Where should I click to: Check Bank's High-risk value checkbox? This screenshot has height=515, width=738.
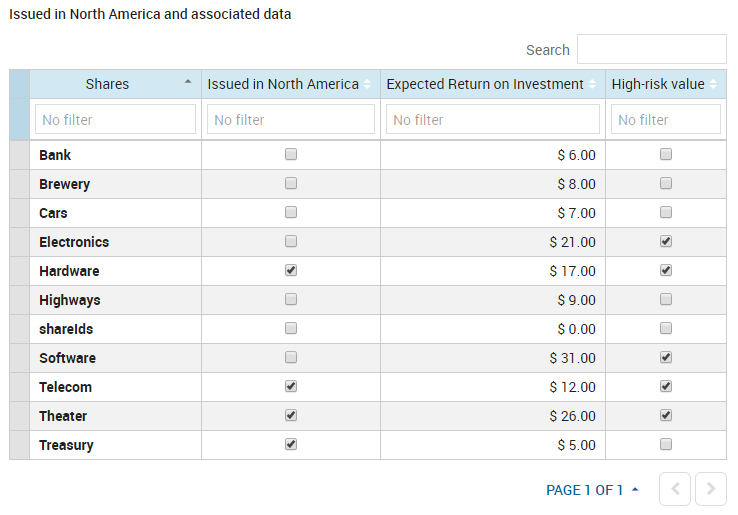pos(666,155)
